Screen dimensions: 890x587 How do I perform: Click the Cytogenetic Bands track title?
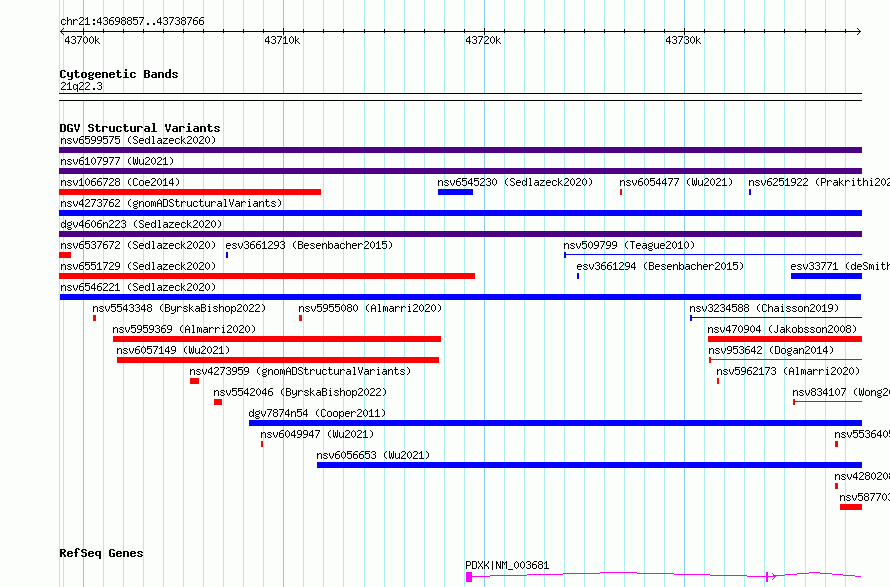pyautogui.click(x=119, y=74)
